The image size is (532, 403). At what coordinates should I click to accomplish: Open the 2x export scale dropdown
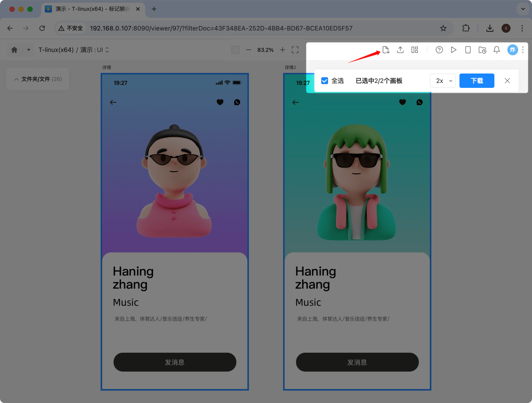(x=442, y=81)
